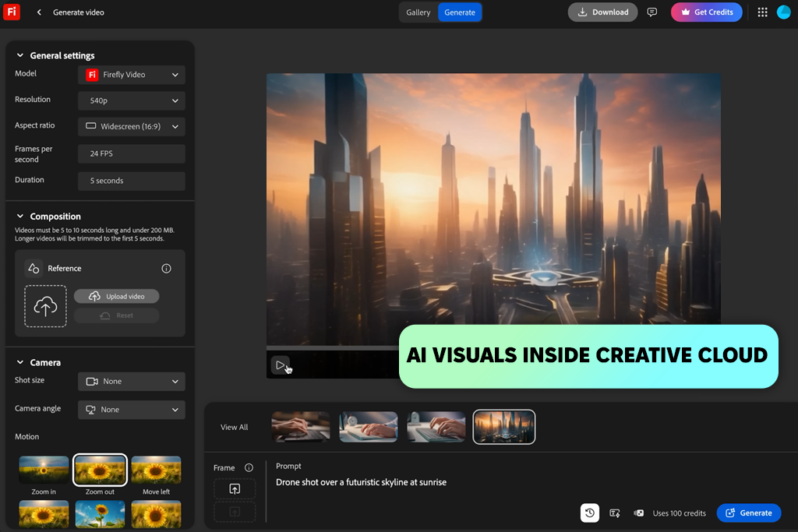Select the Move left motion preset

point(156,470)
